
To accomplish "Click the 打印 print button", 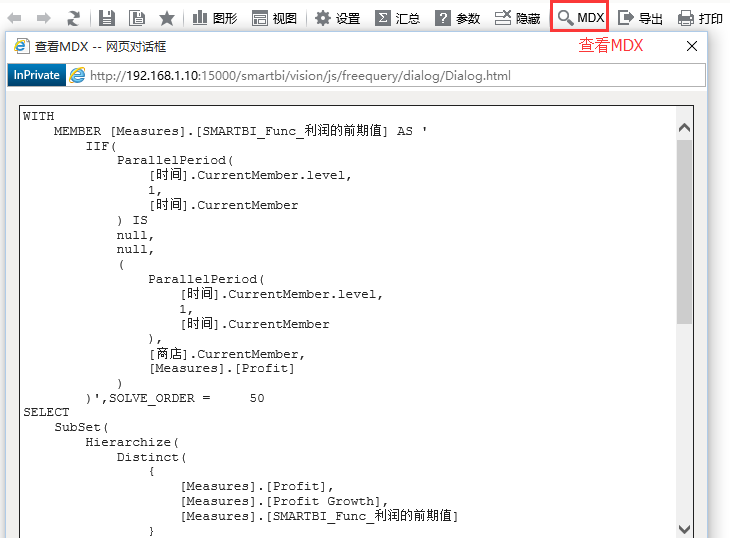I will point(700,18).
